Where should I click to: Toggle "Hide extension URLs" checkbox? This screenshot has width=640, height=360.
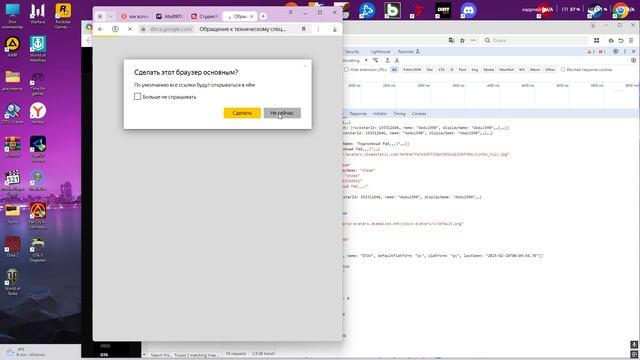click(x=346, y=70)
